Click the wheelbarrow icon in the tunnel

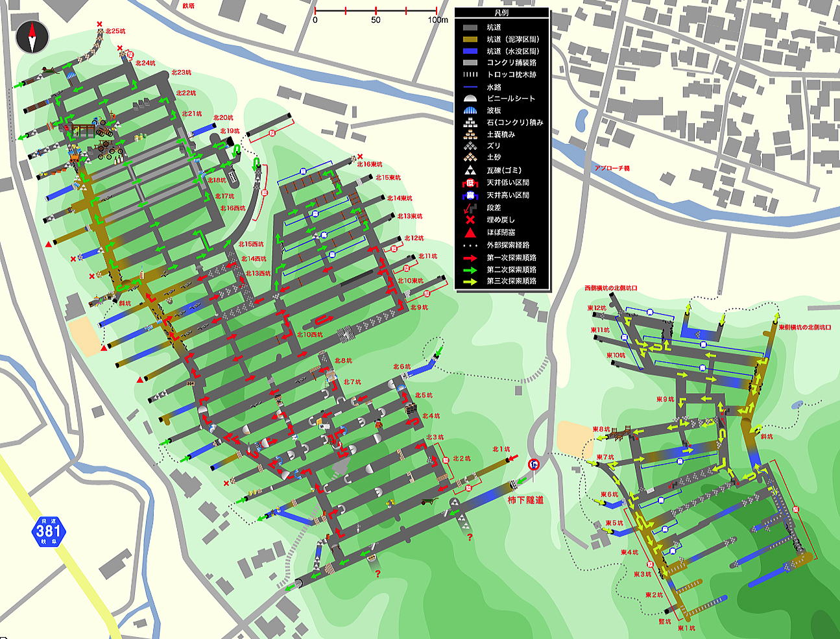(x=427, y=501)
